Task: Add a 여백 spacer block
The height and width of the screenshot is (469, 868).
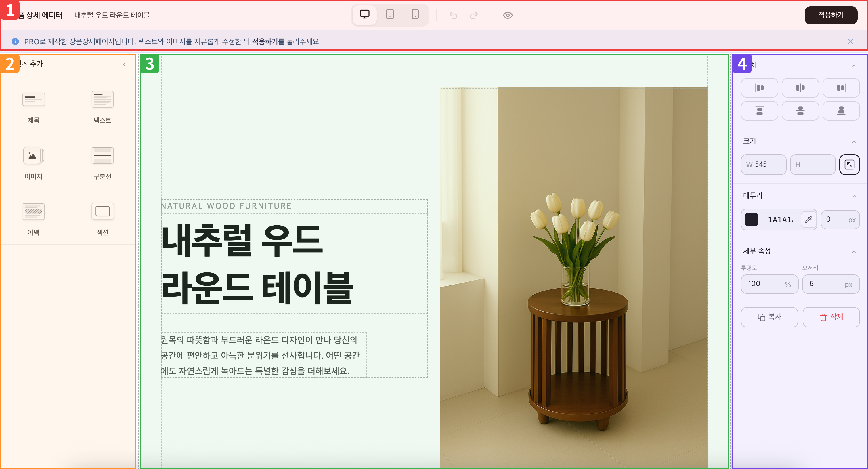Action: (x=34, y=216)
